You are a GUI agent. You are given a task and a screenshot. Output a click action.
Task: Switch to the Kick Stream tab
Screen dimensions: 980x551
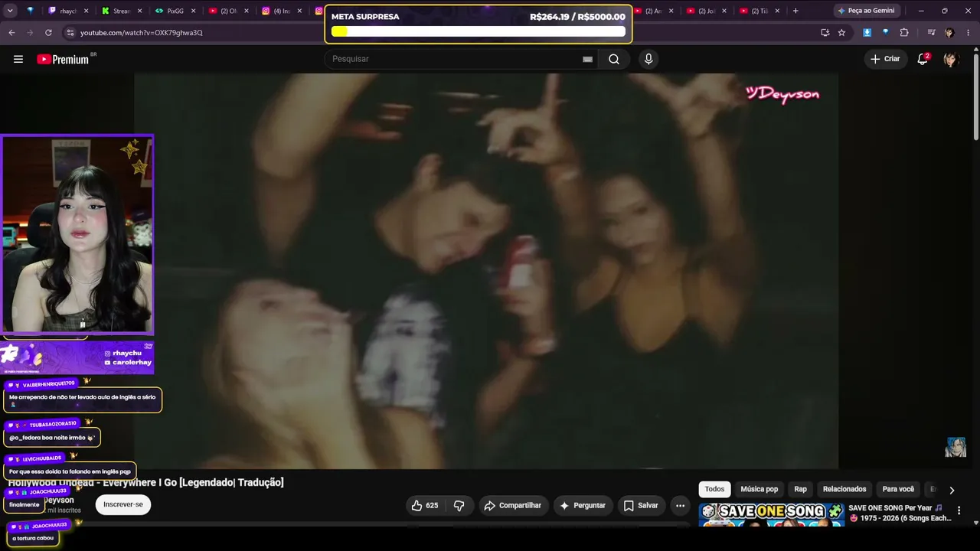[x=122, y=11]
